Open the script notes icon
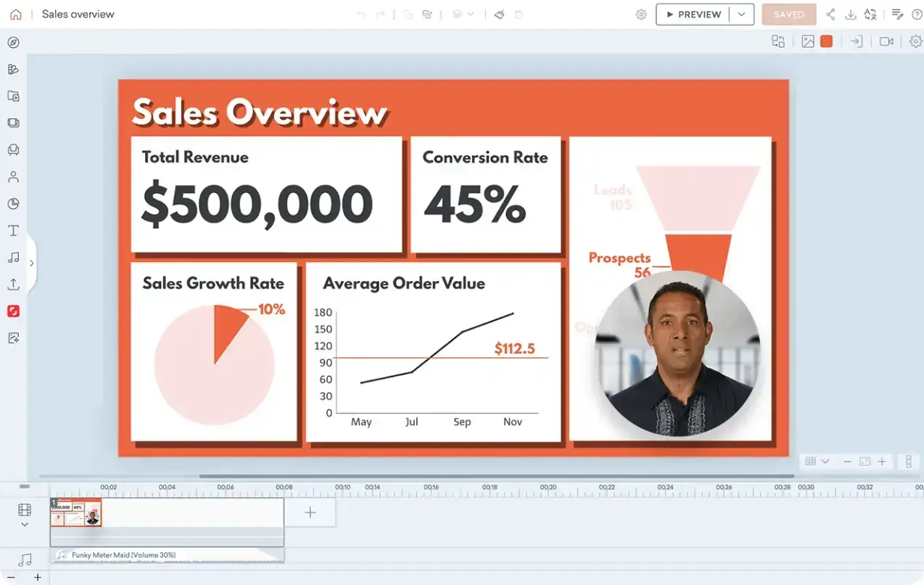Screen dimensions: 924x585 (897, 15)
